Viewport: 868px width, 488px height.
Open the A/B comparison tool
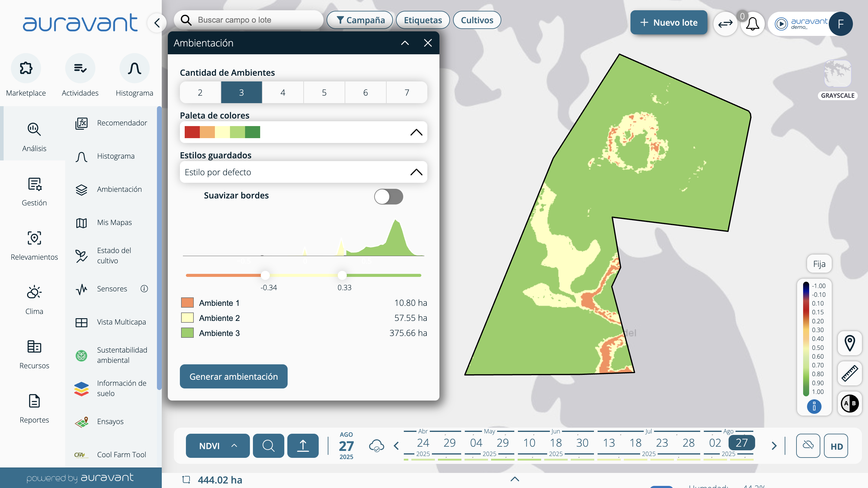850,403
